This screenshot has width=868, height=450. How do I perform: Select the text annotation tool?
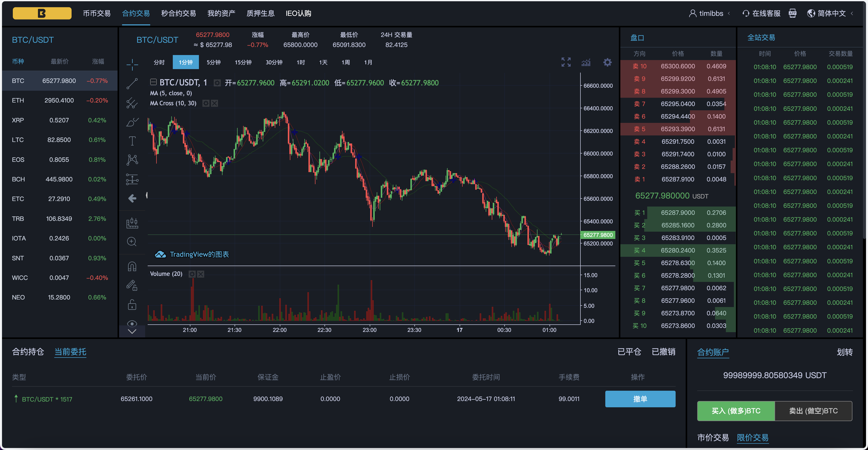132,141
